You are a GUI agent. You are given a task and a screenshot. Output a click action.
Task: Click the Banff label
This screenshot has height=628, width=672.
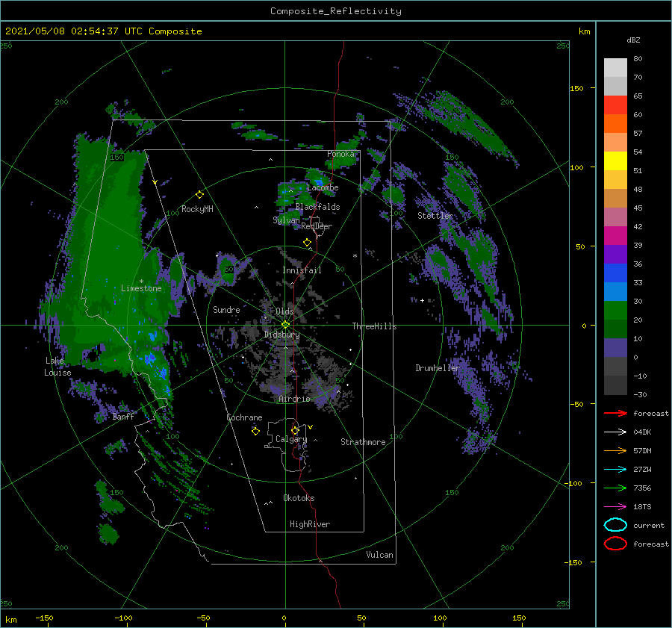click(123, 416)
